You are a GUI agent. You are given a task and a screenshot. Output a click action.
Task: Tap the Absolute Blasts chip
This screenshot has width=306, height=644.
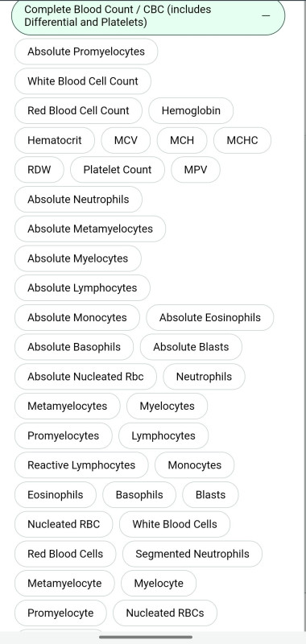[191, 348]
